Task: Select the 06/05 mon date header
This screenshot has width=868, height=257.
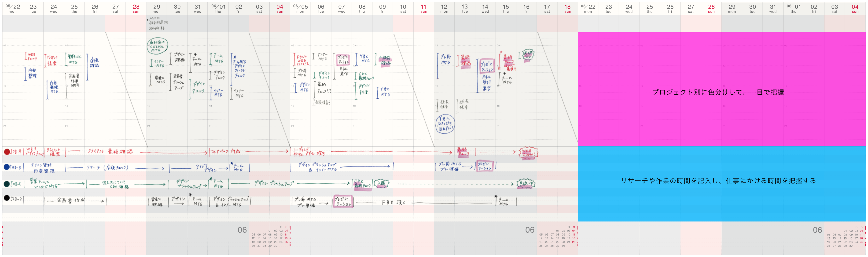Action: [x=300, y=8]
